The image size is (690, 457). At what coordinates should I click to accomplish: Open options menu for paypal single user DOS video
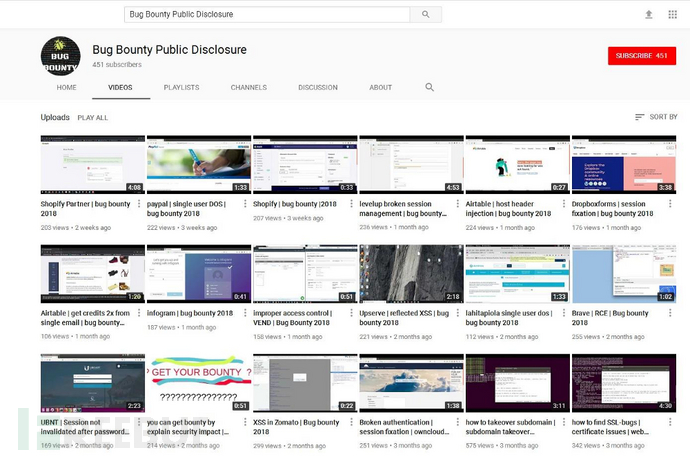click(x=245, y=204)
